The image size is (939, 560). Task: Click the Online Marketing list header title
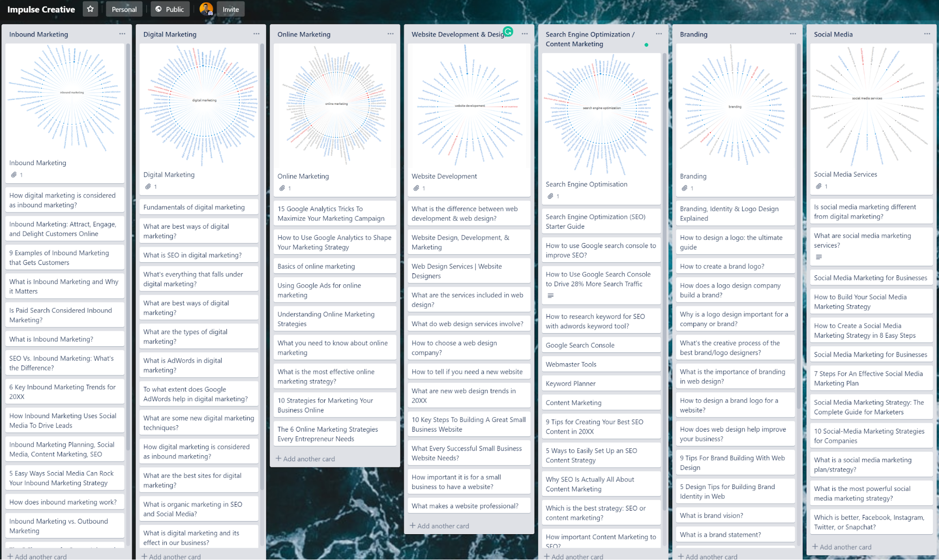304,34
